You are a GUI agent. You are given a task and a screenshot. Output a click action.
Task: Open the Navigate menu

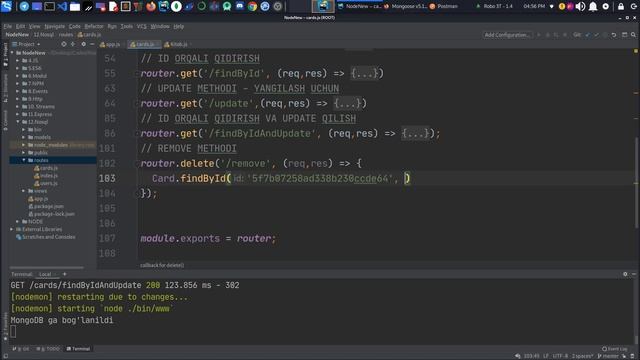(x=54, y=26)
